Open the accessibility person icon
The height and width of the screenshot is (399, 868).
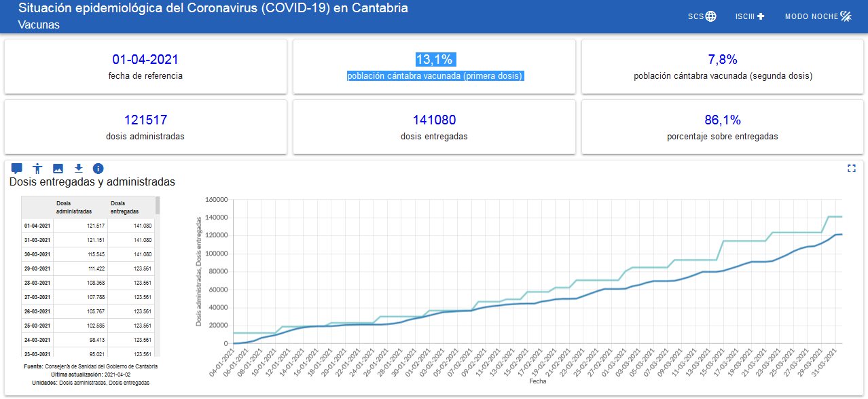tap(37, 168)
